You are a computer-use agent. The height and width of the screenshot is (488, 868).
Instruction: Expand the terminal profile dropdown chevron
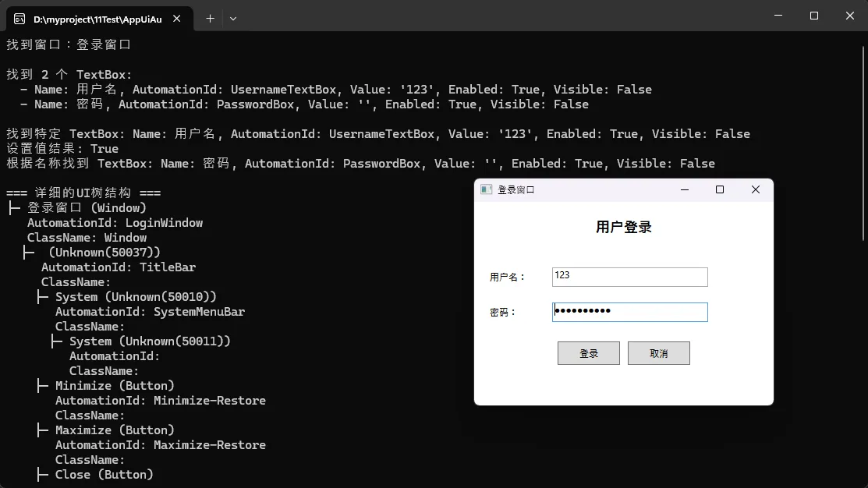coord(233,19)
